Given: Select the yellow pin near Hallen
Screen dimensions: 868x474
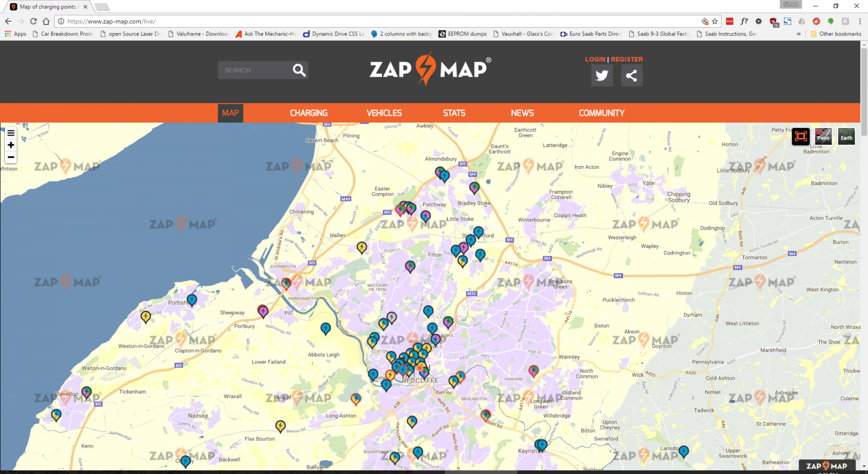Looking at the screenshot, I should (x=362, y=248).
